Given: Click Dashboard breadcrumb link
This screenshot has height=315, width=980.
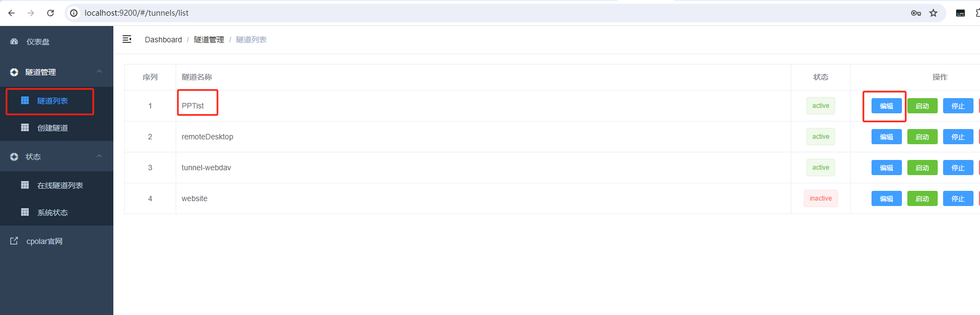Looking at the screenshot, I should 163,40.
